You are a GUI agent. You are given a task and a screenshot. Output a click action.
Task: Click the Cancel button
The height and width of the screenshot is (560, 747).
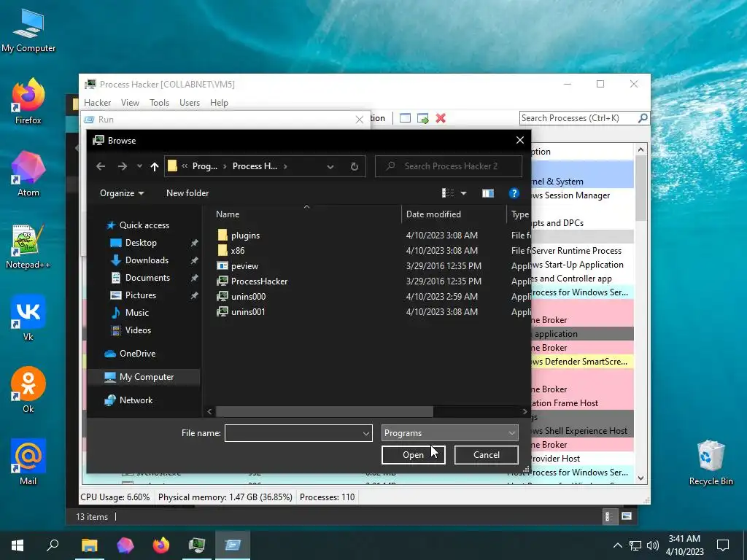coord(487,455)
